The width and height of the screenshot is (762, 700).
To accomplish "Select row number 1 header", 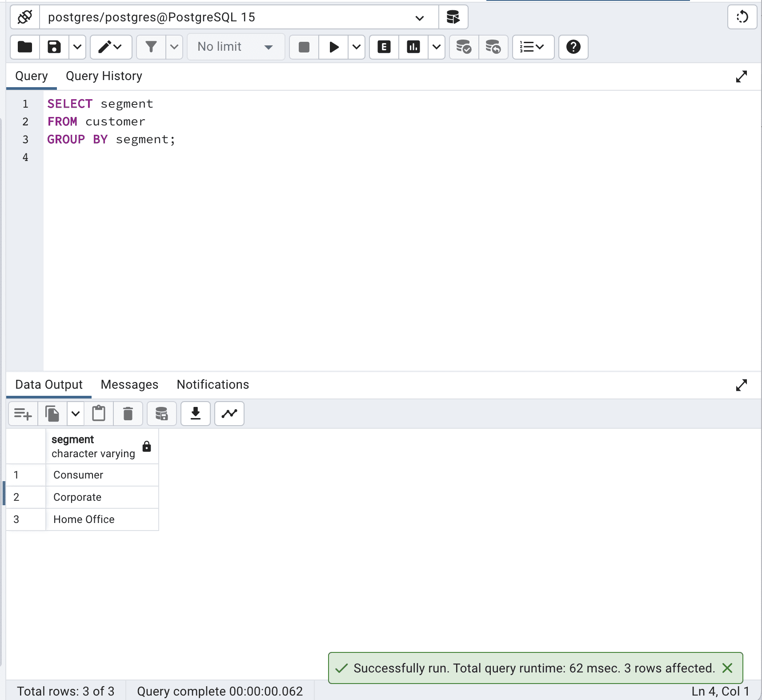I will tap(26, 475).
